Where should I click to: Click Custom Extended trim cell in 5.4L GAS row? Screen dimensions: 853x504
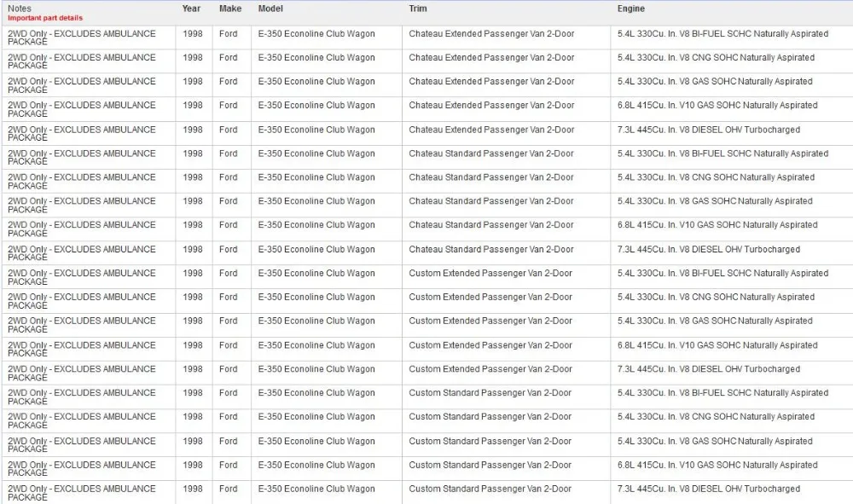tap(490, 322)
